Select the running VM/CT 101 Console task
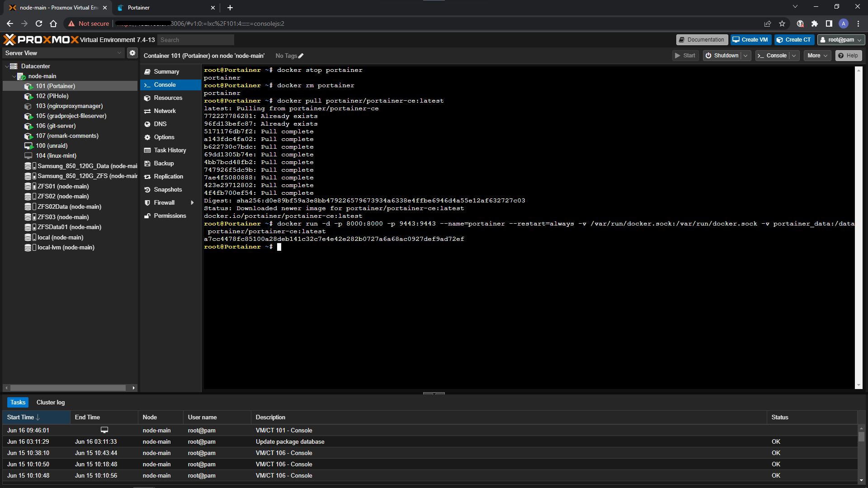 click(429, 430)
